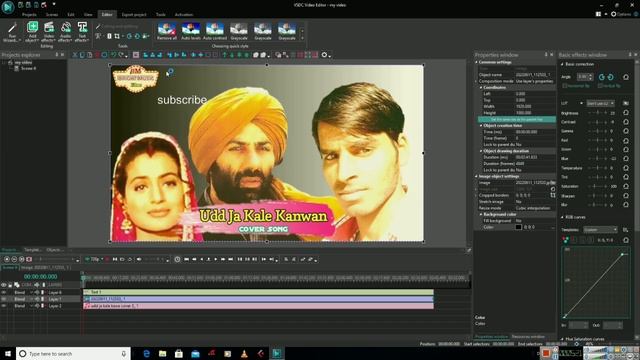The width and height of the screenshot is (640, 360).
Task: Open Audio effects menu
Action: pos(65,32)
